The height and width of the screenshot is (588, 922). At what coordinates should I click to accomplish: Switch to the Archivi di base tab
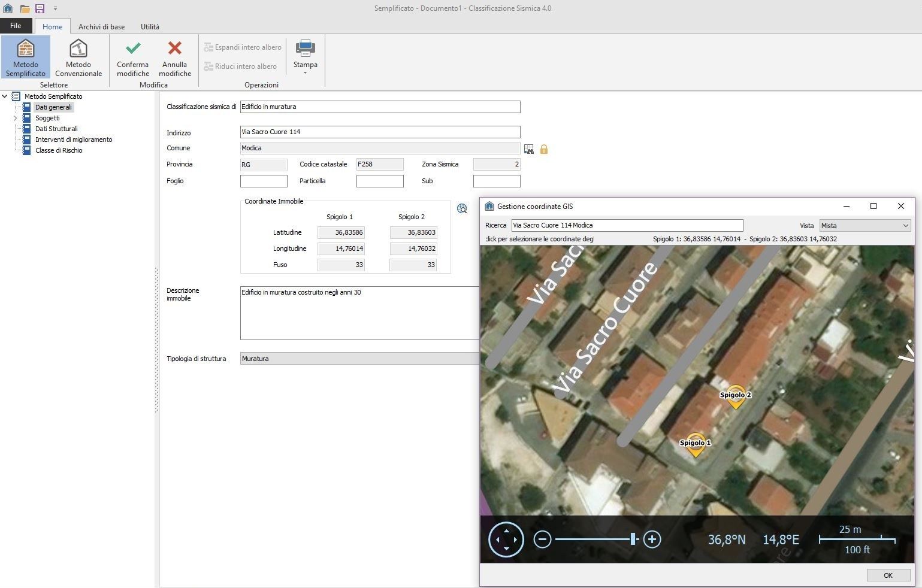pos(101,26)
